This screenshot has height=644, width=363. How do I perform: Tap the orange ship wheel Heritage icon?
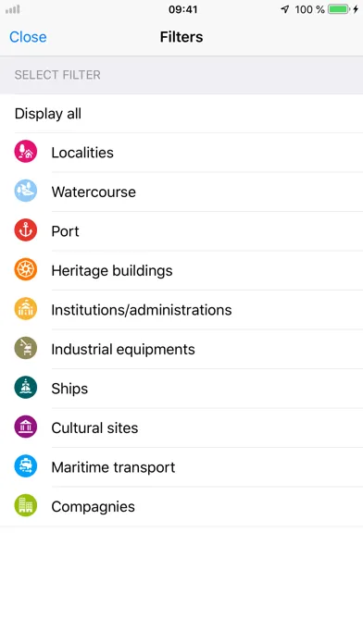(x=26, y=269)
